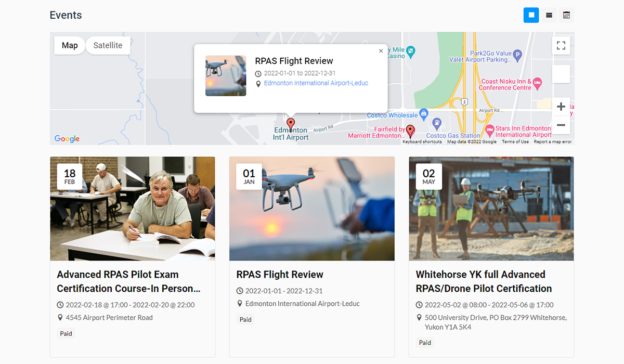Screen dimensions: 624x364
Task: Open the Google Terms of Use link
Action: 515,141
